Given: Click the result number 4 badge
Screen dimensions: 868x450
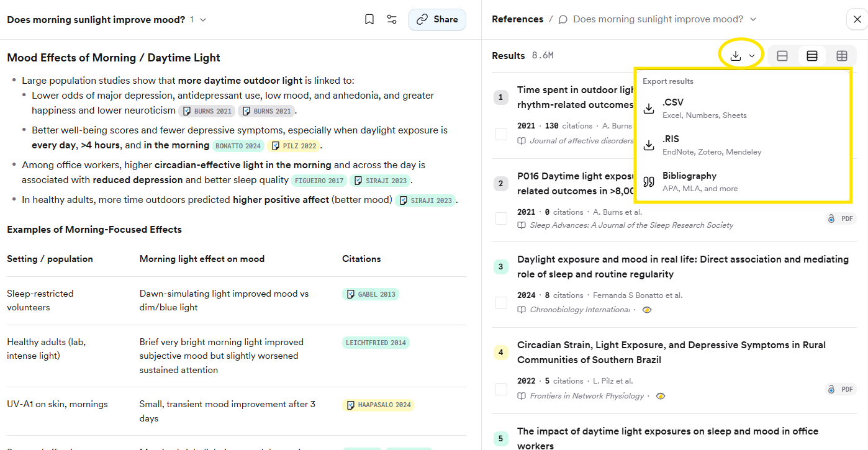Looking at the screenshot, I should click(x=500, y=353).
